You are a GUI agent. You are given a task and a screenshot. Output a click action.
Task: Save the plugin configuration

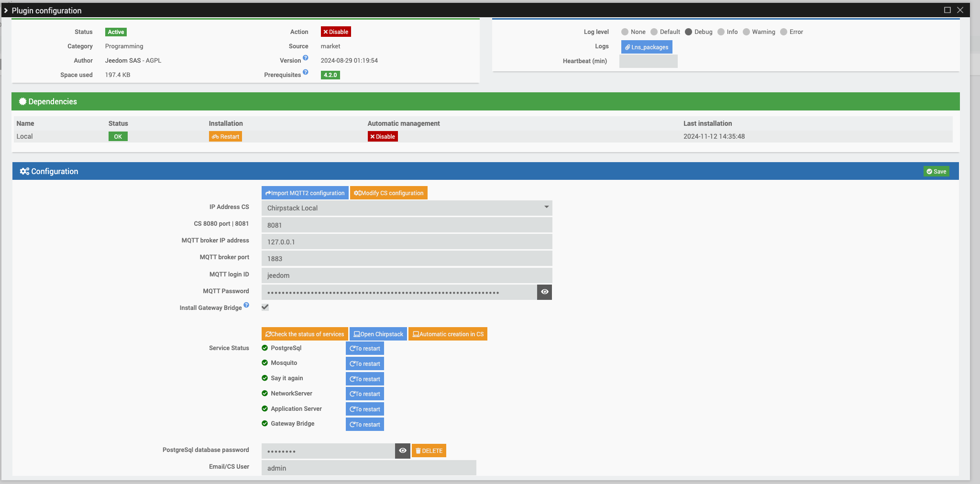pos(936,172)
